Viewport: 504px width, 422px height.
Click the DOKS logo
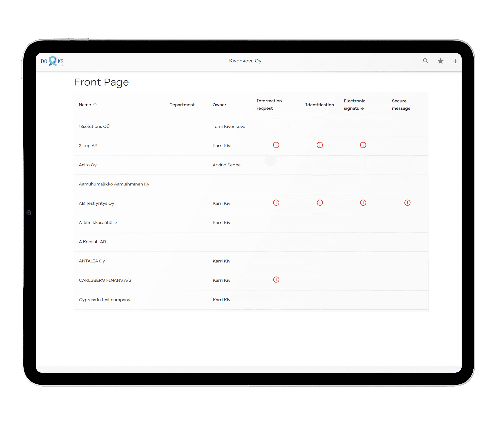[x=52, y=61]
